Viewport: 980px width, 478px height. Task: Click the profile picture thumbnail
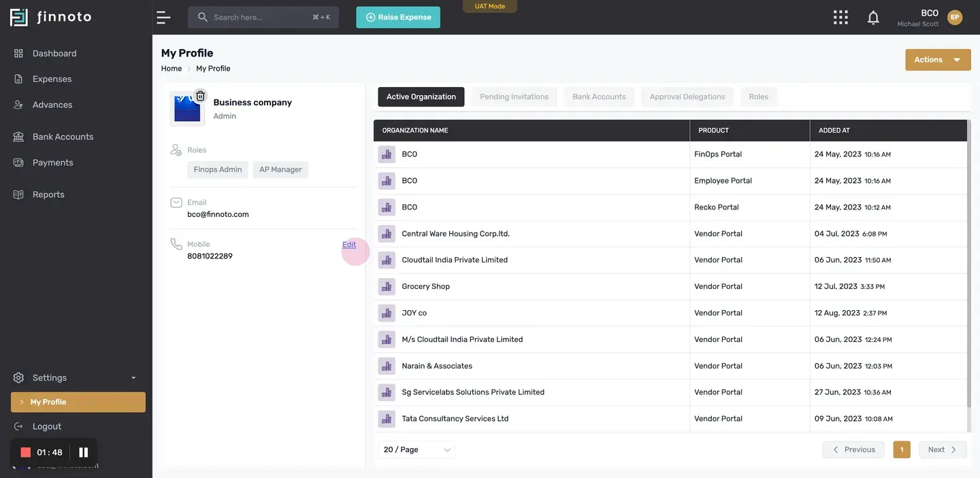click(187, 109)
